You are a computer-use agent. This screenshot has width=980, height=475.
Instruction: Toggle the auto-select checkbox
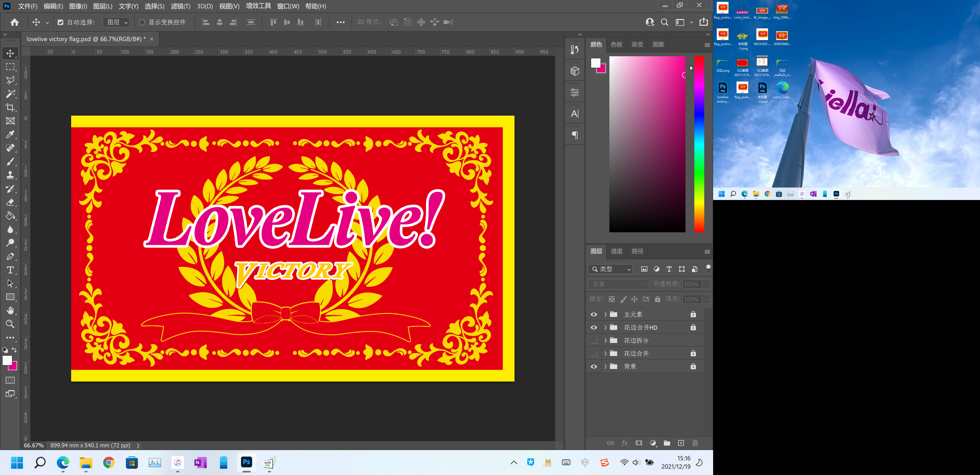click(x=60, y=22)
